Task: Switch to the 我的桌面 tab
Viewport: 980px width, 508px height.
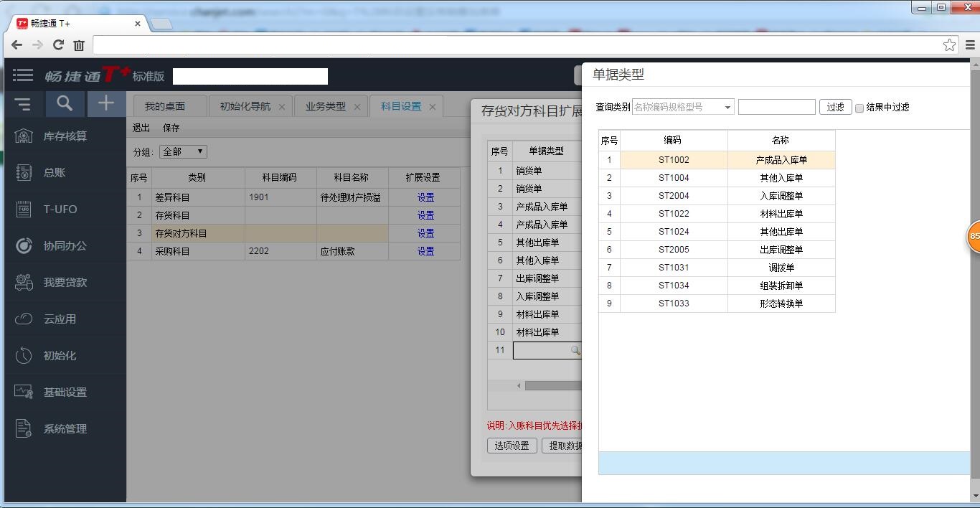Action: pyautogui.click(x=166, y=105)
